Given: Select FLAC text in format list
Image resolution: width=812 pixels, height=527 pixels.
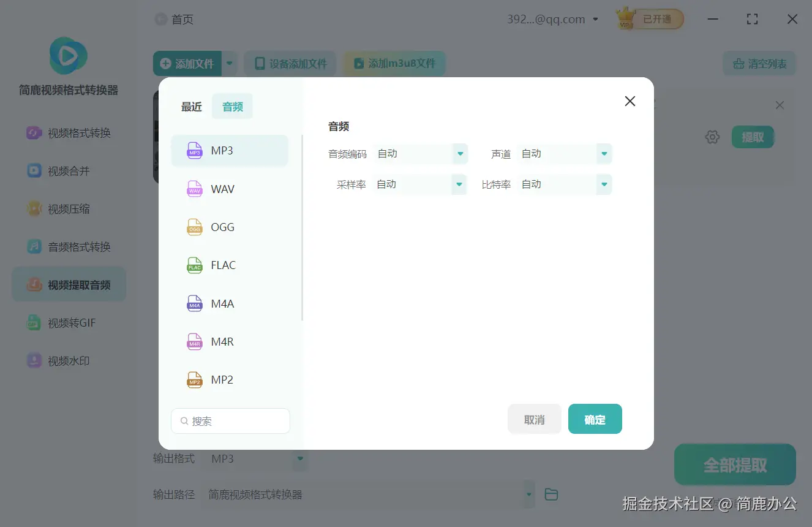Looking at the screenshot, I should point(224,265).
